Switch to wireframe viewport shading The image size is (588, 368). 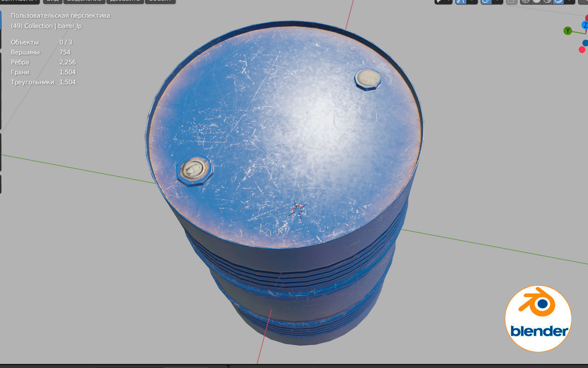(525, 1)
